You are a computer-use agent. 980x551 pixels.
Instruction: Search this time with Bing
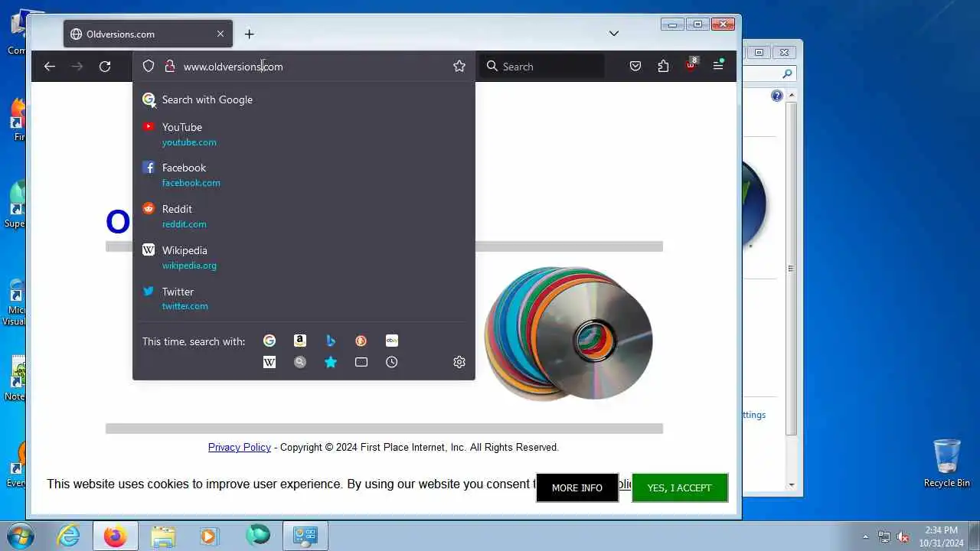(331, 341)
